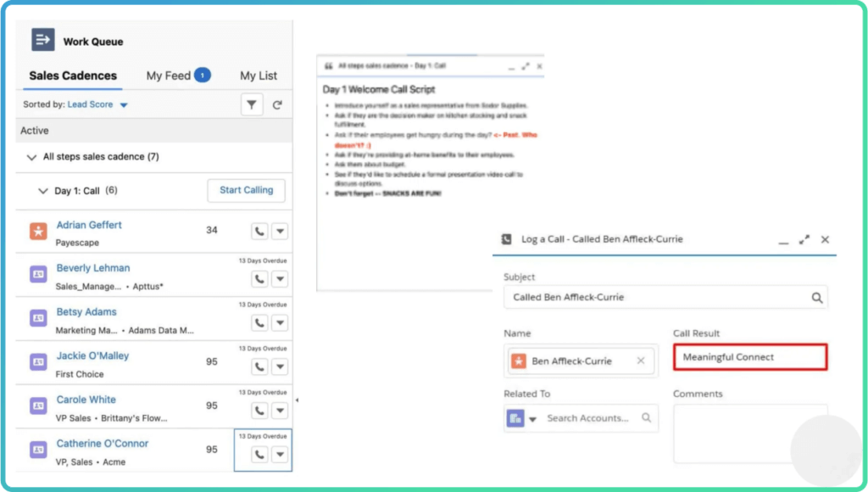Click Search Accounts input field
This screenshot has width=868, height=492.
(x=588, y=418)
